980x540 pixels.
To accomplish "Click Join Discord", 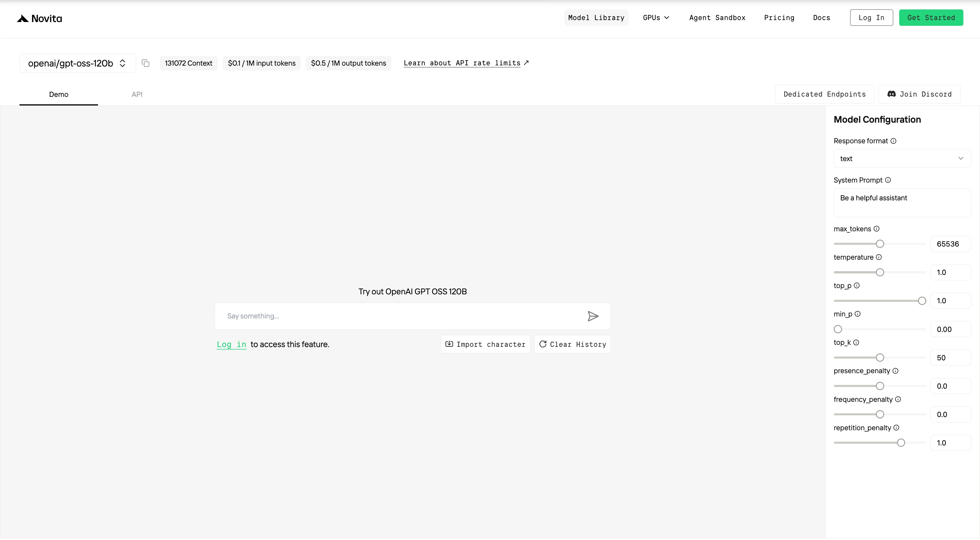I will (x=919, y=94).
